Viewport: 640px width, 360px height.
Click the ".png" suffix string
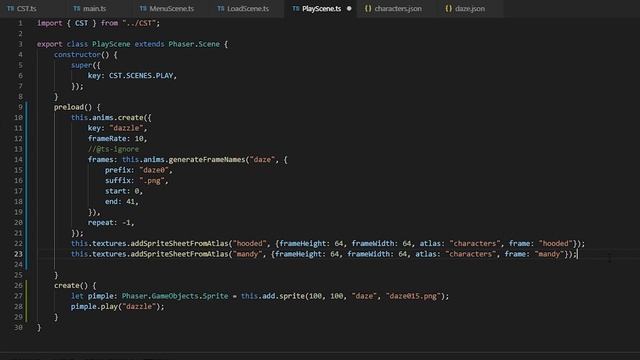coord(152,180)
